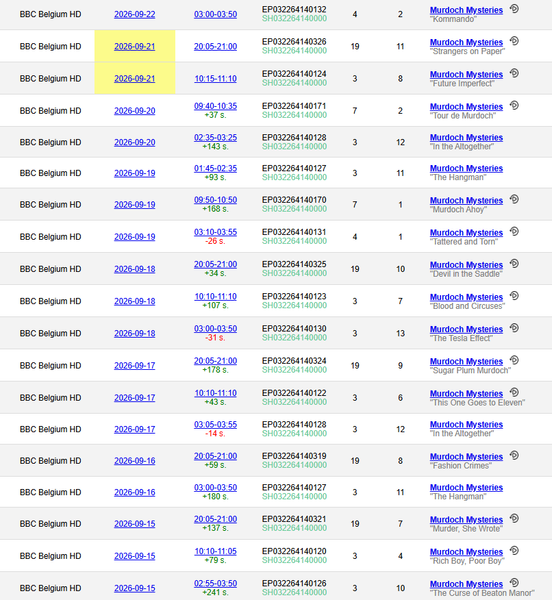Open the 2026-09-22 date link
The image size is (552, 600).
click(x=135, y=15)
